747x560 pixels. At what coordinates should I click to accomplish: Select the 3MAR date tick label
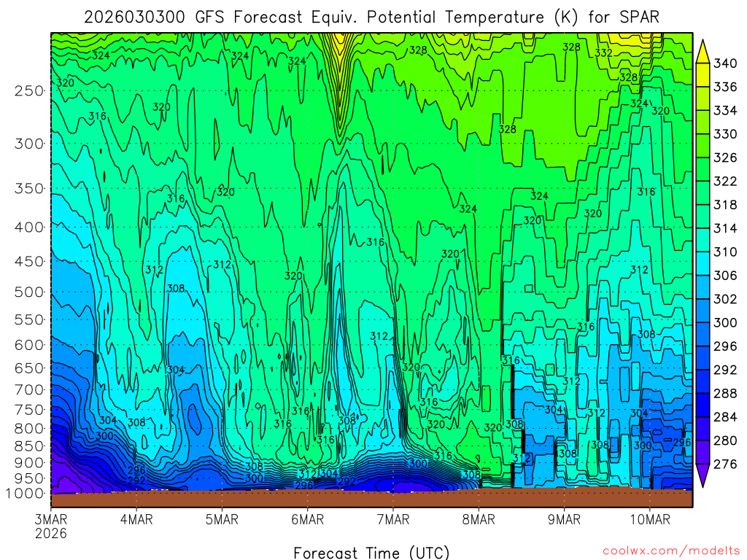click(x=51, y=519)
